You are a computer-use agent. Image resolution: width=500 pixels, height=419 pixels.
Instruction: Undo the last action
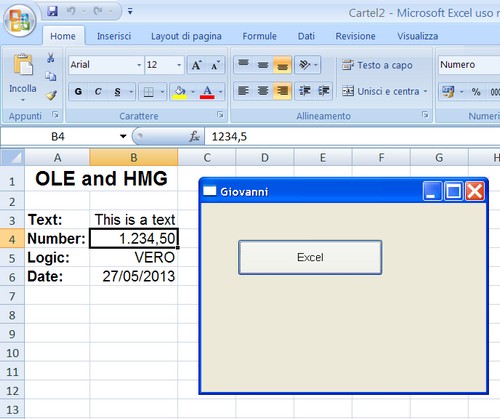pyautogui.click(x=71, y=11)
